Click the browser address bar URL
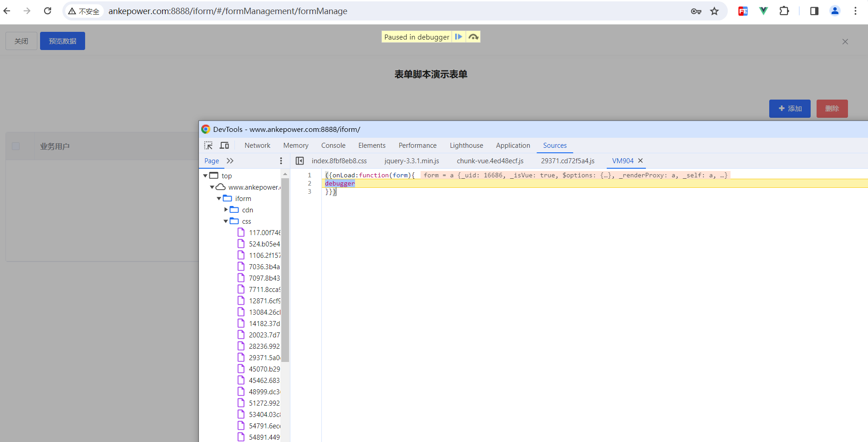The image size is (868, 442). [228, 11]
